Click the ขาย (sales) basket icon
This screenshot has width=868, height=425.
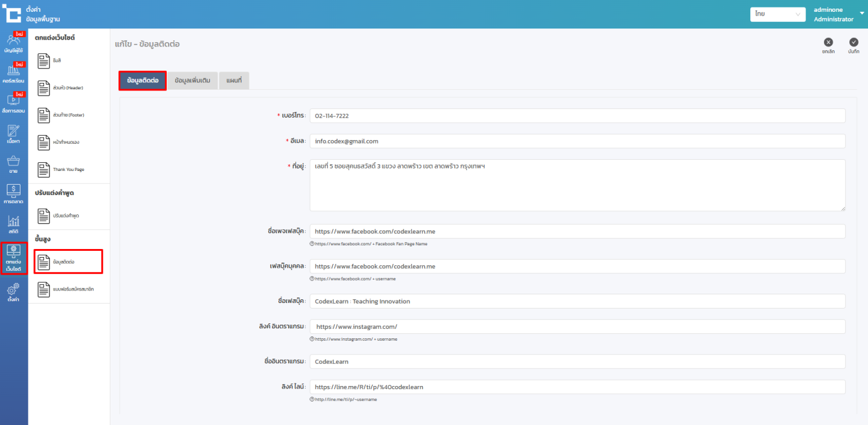pos(13,164)
